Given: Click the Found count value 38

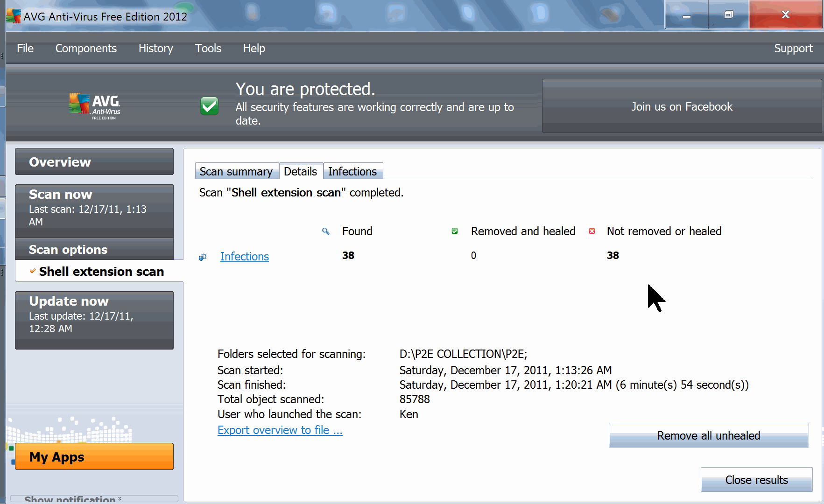Looking at the screenshot, I should (348, 255).
